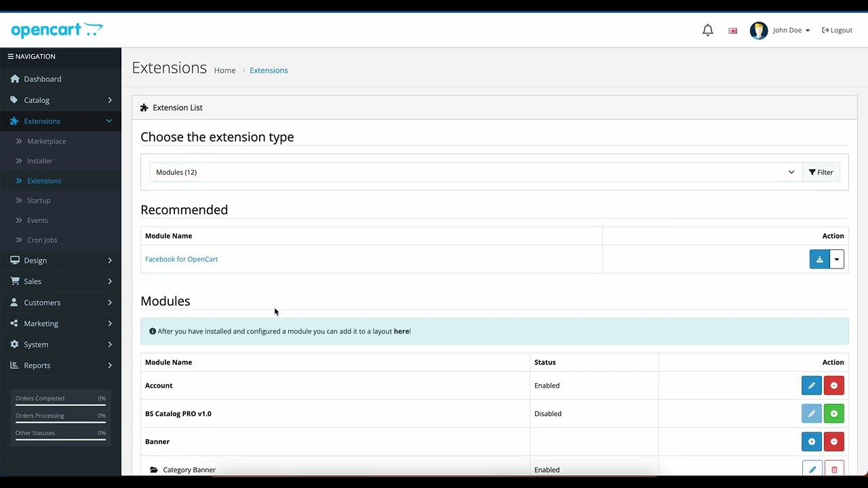Image resolution: width=868 pixels, height=488 pixels.
Task: Click the System gear icon
Action: click(x=14, y=344)
